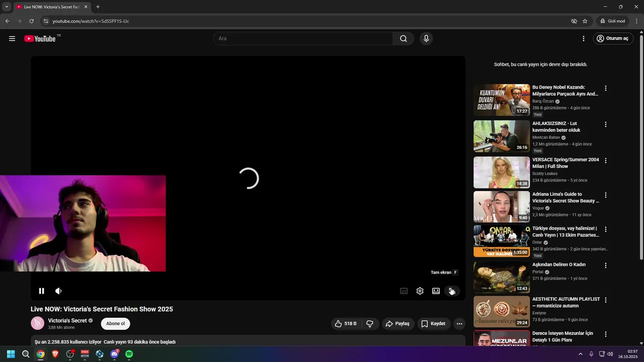Open the YouTube hamburger guide menu
The image size is (644, 362).
pyautogui.click(x=12, y=39)
